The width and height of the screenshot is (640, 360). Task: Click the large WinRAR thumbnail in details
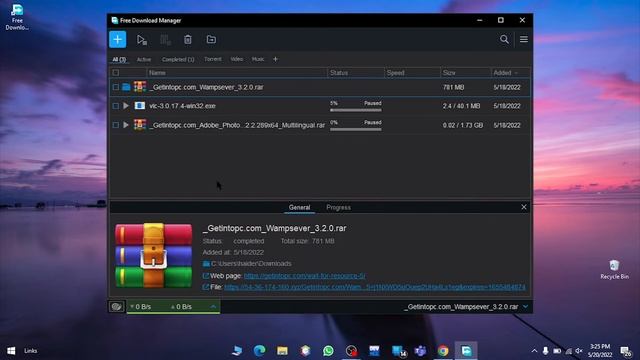coord(153,255)
